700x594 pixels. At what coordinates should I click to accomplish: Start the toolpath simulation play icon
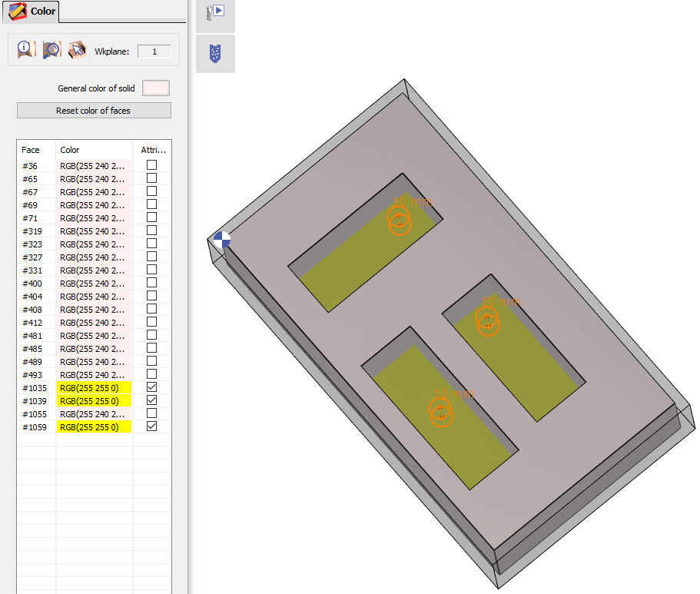click(215, 12)
